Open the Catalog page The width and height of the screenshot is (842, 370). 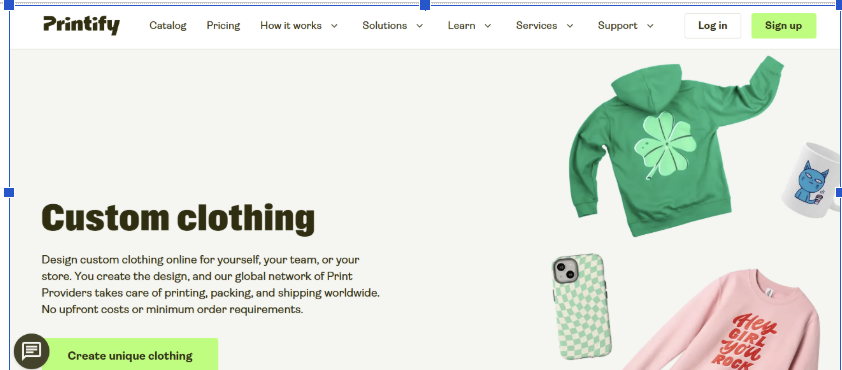[x=168, y=26]
